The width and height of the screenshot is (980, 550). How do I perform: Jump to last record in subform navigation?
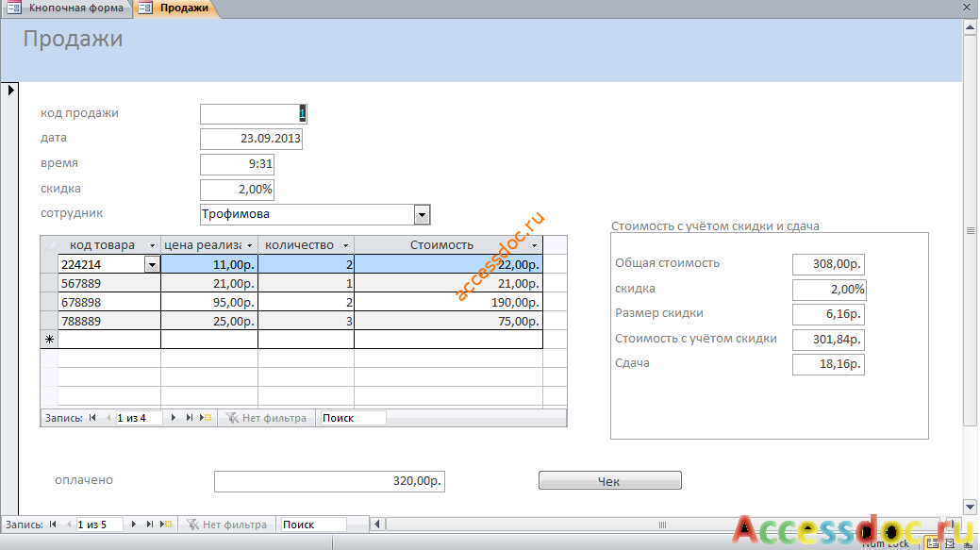tap(189, 418)
